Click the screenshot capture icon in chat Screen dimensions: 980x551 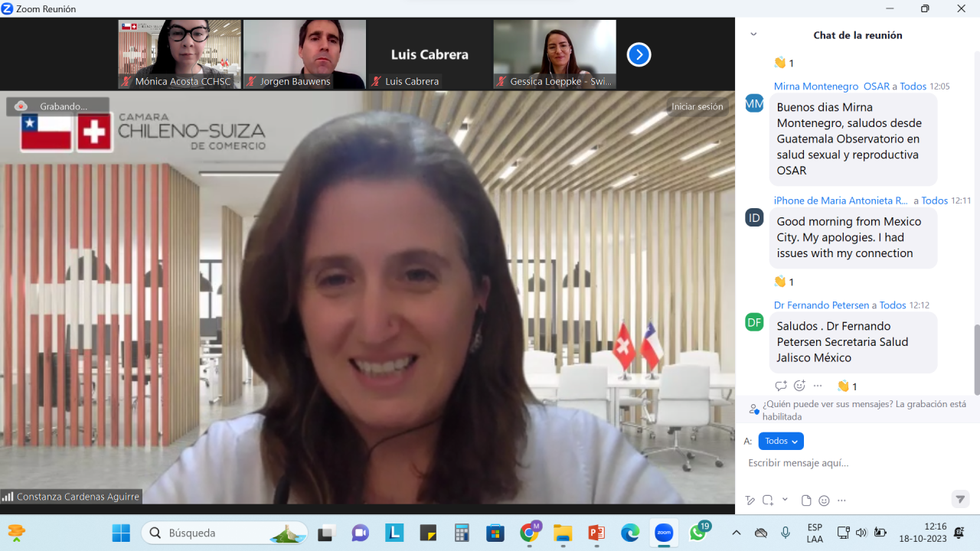[x=767, y=500]
